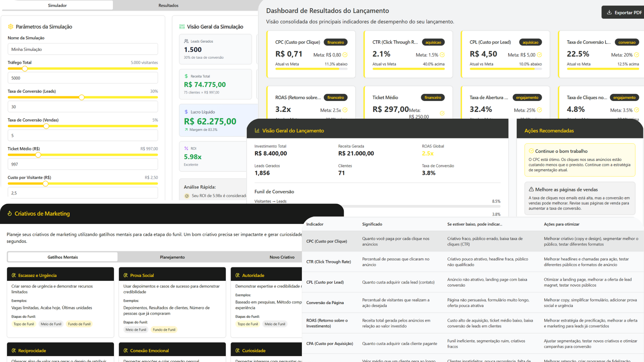Click the Tráfego Total slider handle

click(x=25, y=69)
